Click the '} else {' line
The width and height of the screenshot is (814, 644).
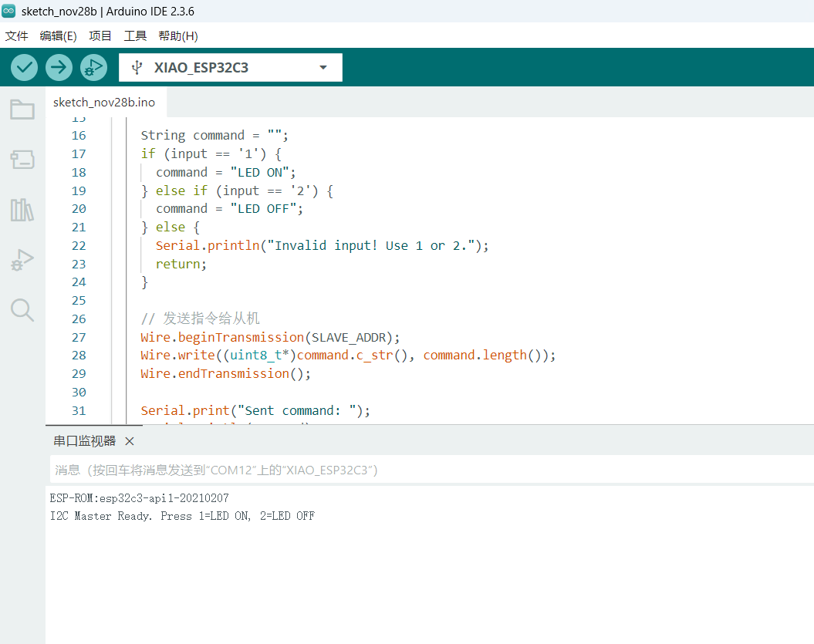171,228
